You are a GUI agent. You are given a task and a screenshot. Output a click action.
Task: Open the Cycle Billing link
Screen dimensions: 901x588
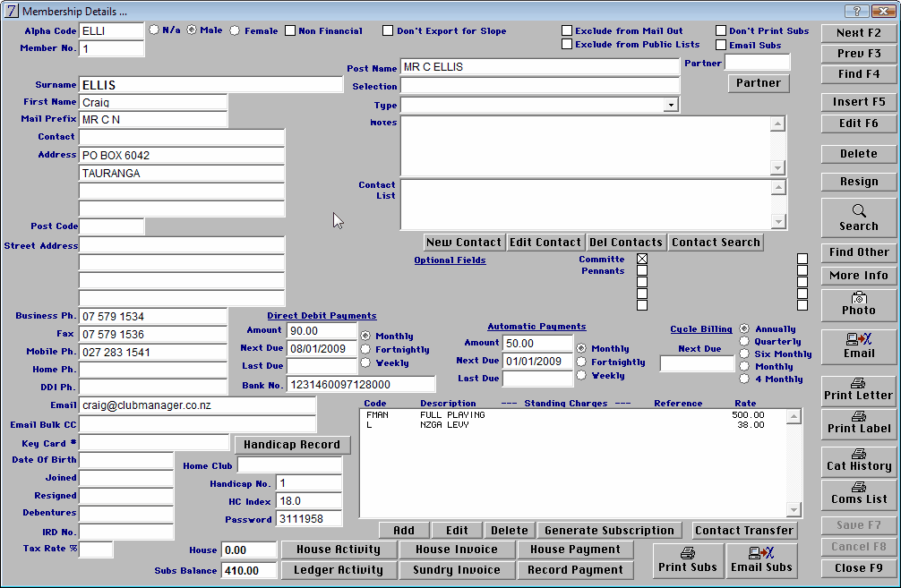pyautogui.click(x=701, y=329)
